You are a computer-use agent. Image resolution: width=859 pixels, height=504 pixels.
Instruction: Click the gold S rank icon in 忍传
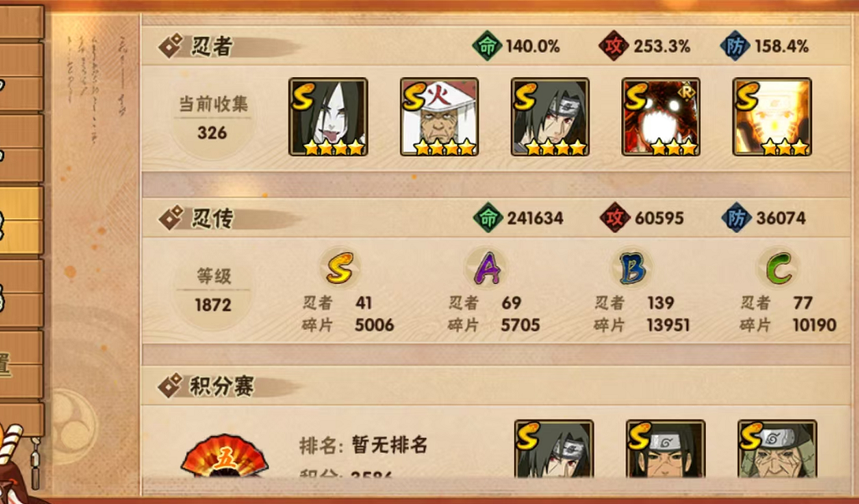click(340, 268)
